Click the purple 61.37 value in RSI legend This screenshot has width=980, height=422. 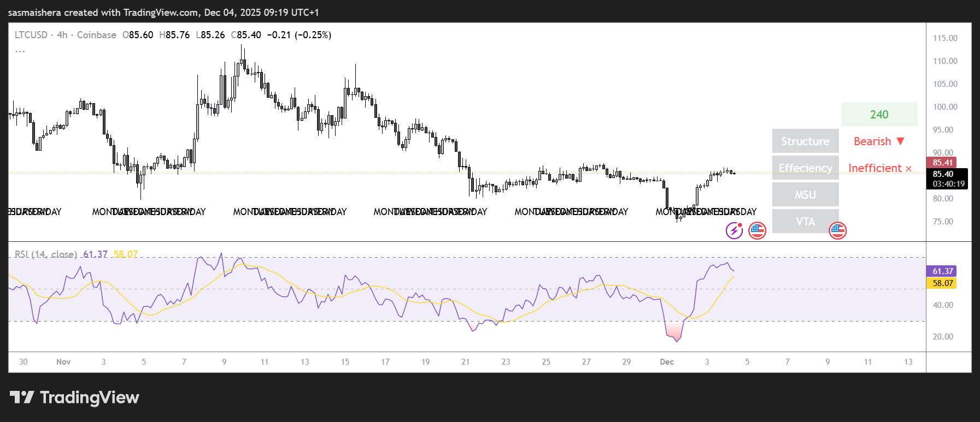[96, 254]
